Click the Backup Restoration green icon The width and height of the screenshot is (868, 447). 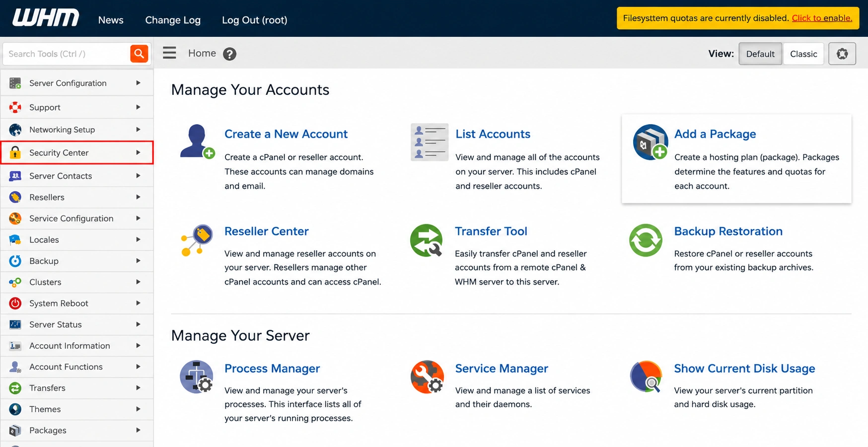click(x=646, y=240)
